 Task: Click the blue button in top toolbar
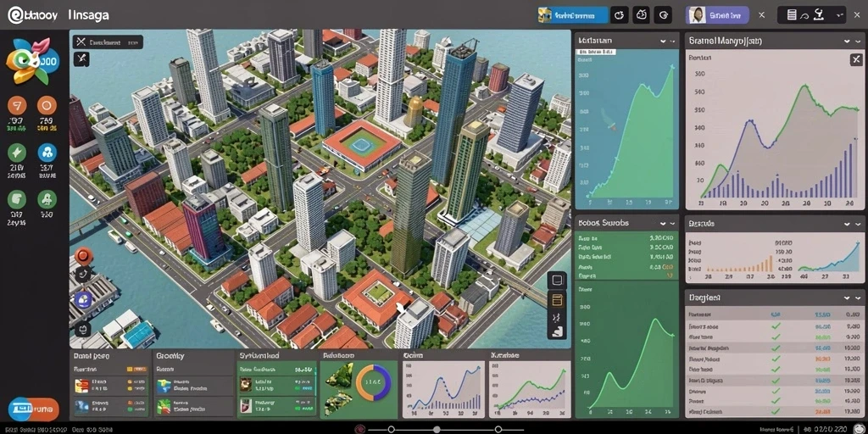point(573,15)
